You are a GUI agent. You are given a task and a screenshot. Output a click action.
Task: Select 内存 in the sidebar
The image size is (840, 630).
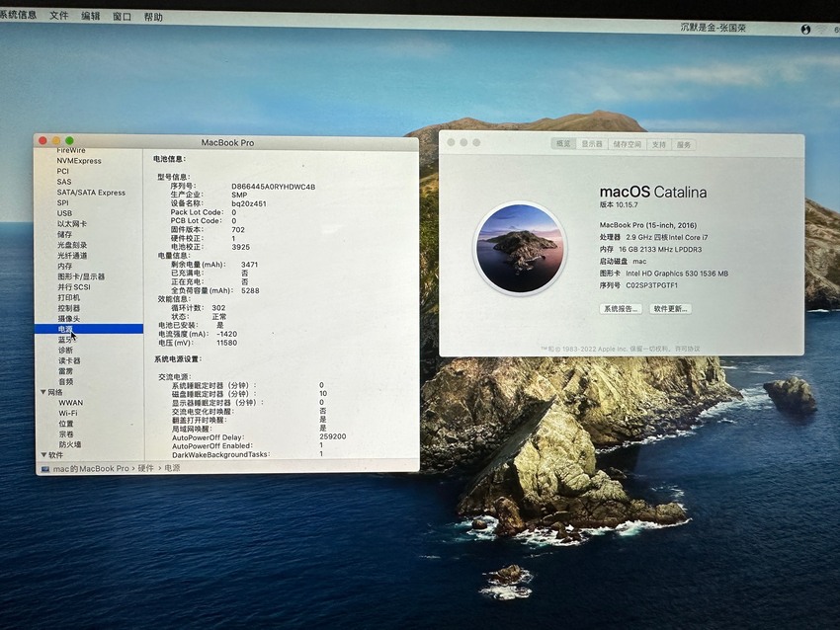(64, 266)
